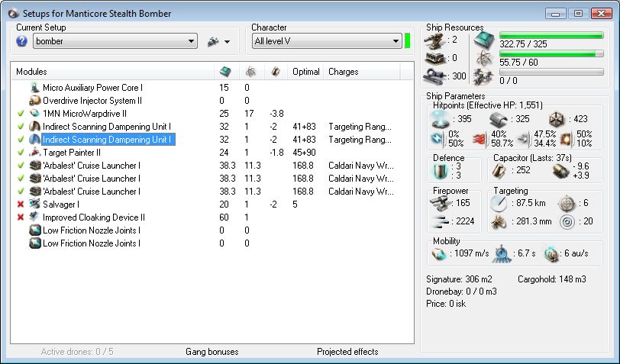Click the ship fitting icon beside setup box
The image size is (620, 364).
point(213,41)
